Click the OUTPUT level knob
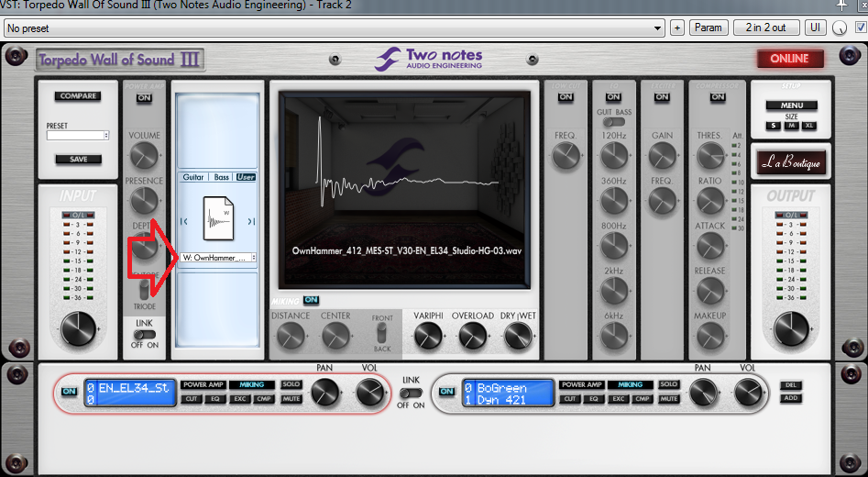Viewport: 868px width, 477px height. pos(790,329)
